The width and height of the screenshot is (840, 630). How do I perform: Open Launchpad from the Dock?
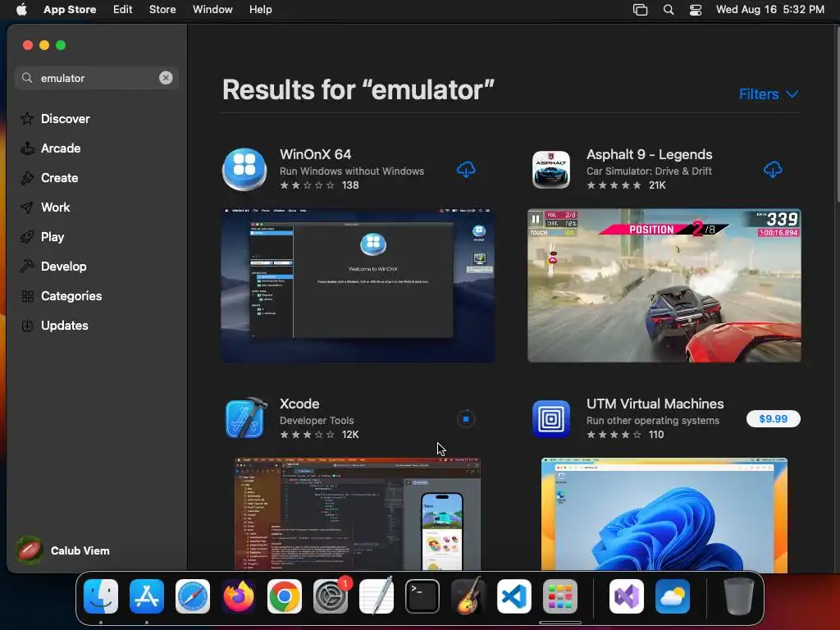click(x=559, y=596)
